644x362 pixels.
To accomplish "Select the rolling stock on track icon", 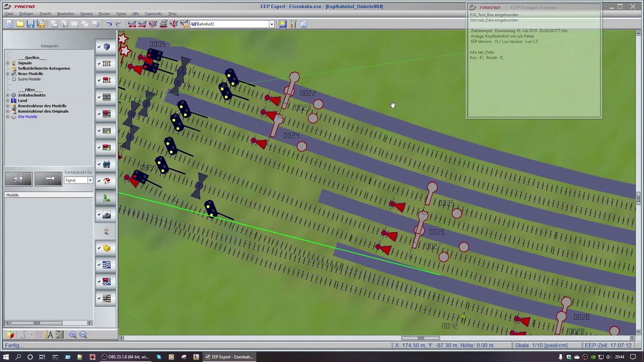I will coord(107,80).
